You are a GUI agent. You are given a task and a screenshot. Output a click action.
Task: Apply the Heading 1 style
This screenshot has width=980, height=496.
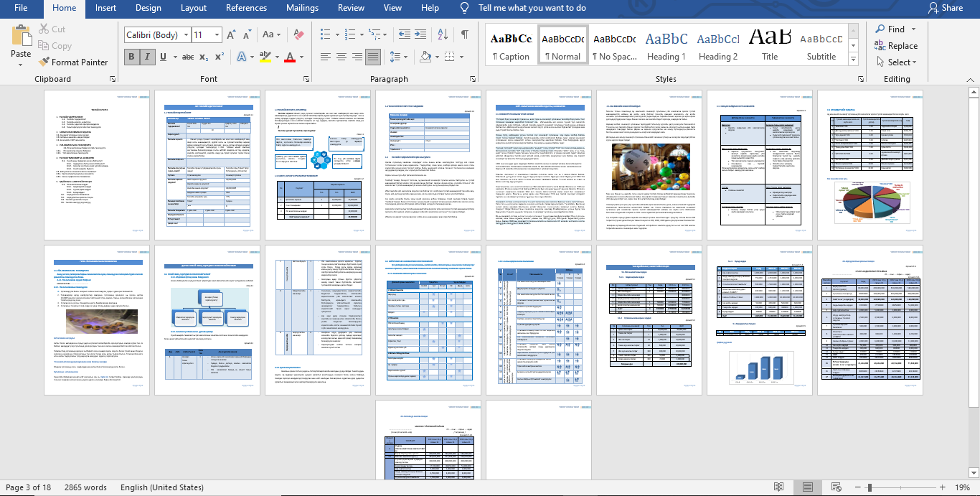(666, 45)
